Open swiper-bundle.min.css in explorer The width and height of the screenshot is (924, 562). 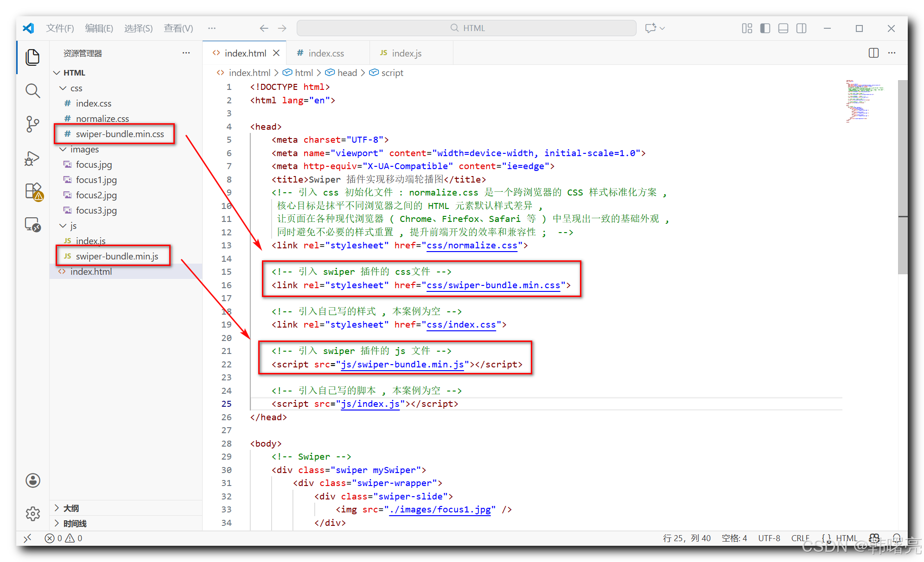pyautogui.click(x=120, y=134)
